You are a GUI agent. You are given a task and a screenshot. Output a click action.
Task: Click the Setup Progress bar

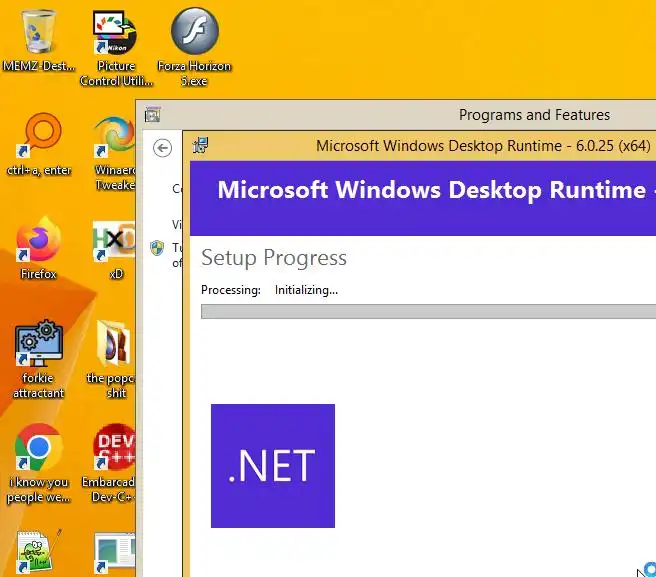click(x=428, y=312)
